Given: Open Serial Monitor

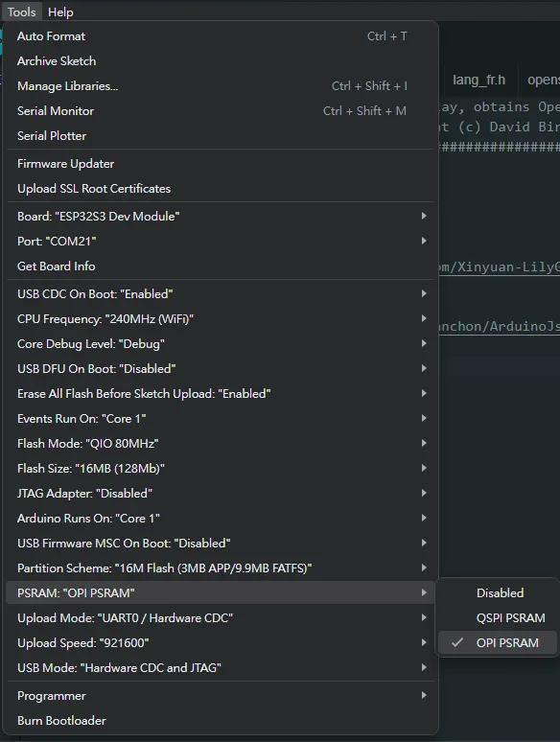Looking at the screenshot, I should click(x=221, y=111).
